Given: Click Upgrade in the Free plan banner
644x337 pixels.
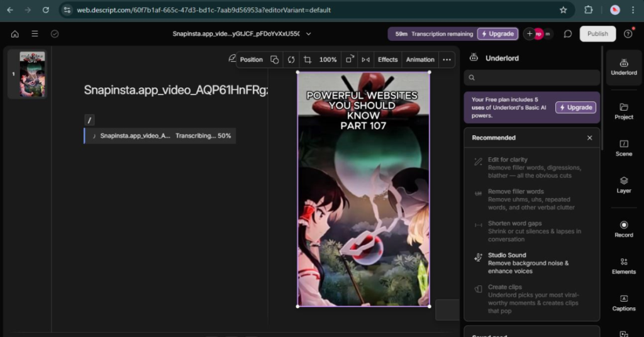Looking at the screenshot, I should click(x=575, y=108).
